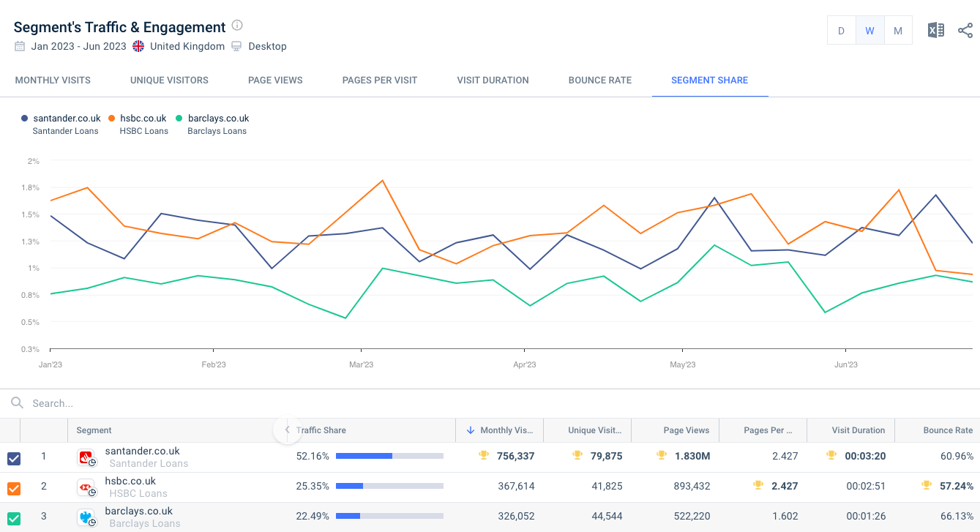Click the United Kingdom country label
980x532 pixels.
pos(187,46)
